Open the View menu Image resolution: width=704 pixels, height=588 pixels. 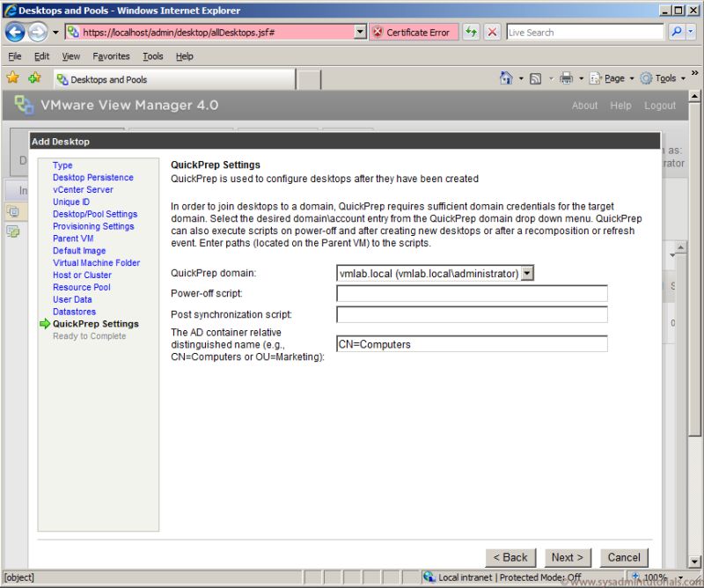coord(70,55)
